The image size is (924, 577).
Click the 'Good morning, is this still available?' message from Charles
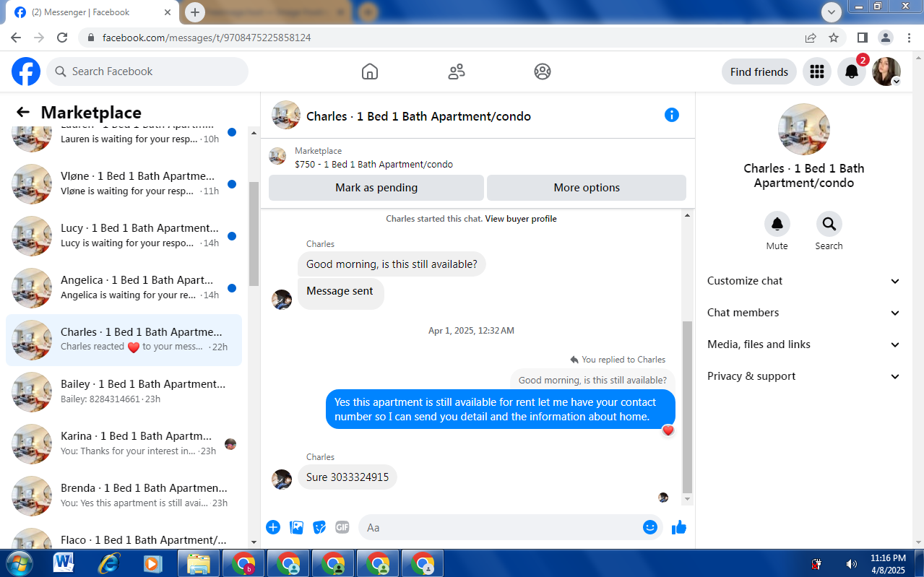point(392,264)
